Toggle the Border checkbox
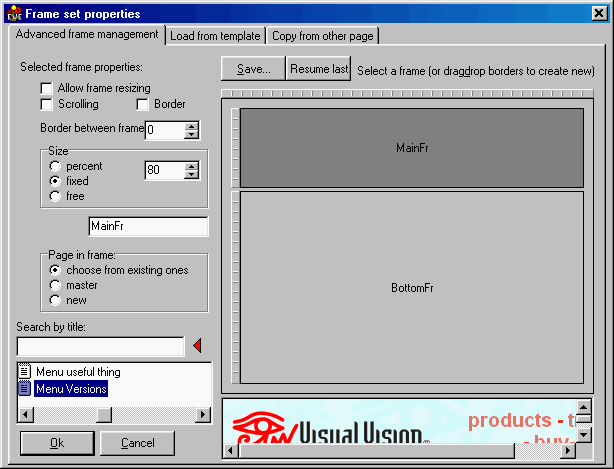The width and height of the screenshot is (614, 469). 143,104
